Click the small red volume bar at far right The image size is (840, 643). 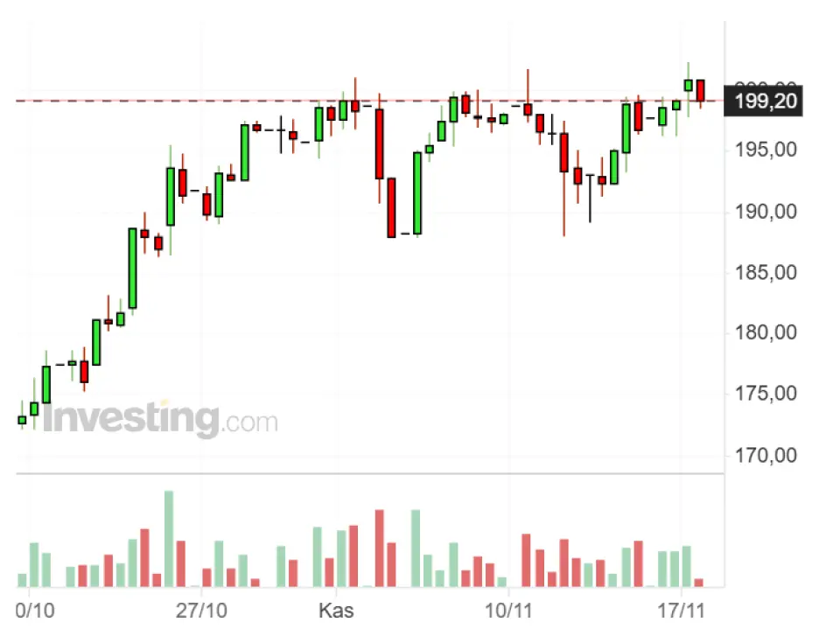698,582
